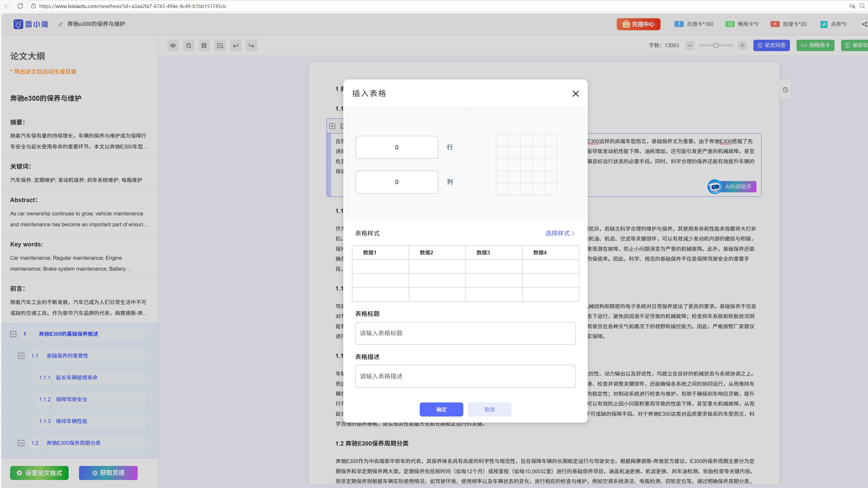This screenshot has height=488, width=868.
Task: Click the zoom-out minus icon
Action: click(x=690, y=46)
